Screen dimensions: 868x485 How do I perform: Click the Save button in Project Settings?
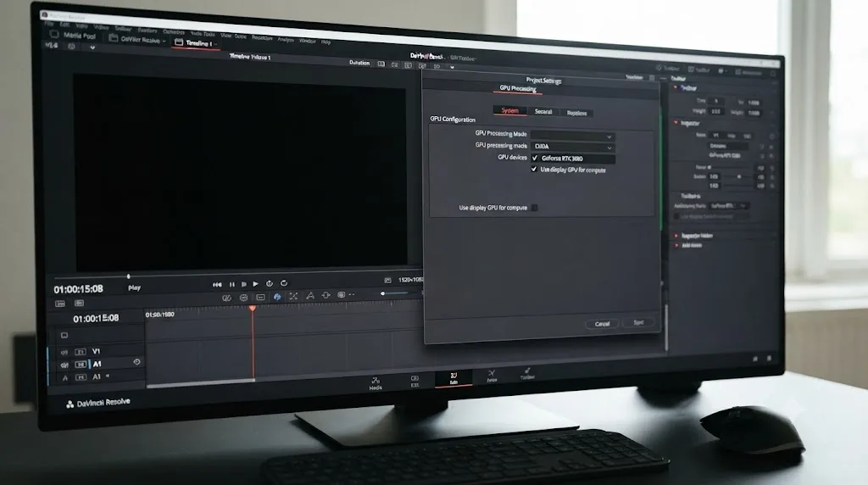[638, 322]
